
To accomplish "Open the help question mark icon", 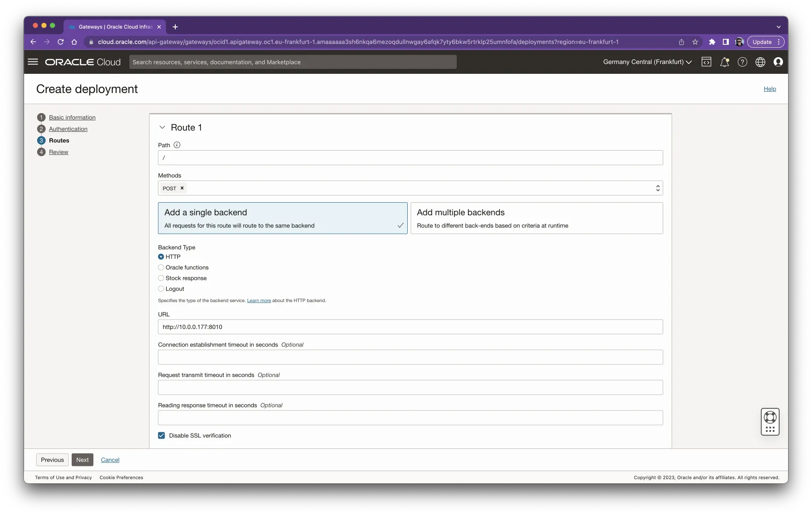I will 742,62.
